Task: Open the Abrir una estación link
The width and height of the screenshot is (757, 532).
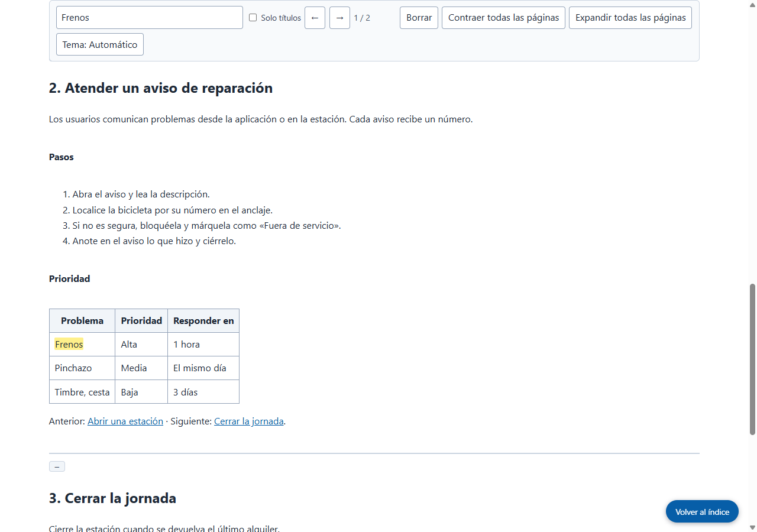Action: click(x=125, y=421)
